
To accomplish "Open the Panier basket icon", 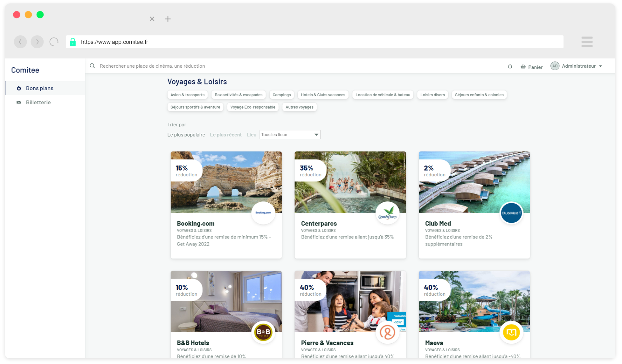I will pyautogui.click(x=523, y=67).
